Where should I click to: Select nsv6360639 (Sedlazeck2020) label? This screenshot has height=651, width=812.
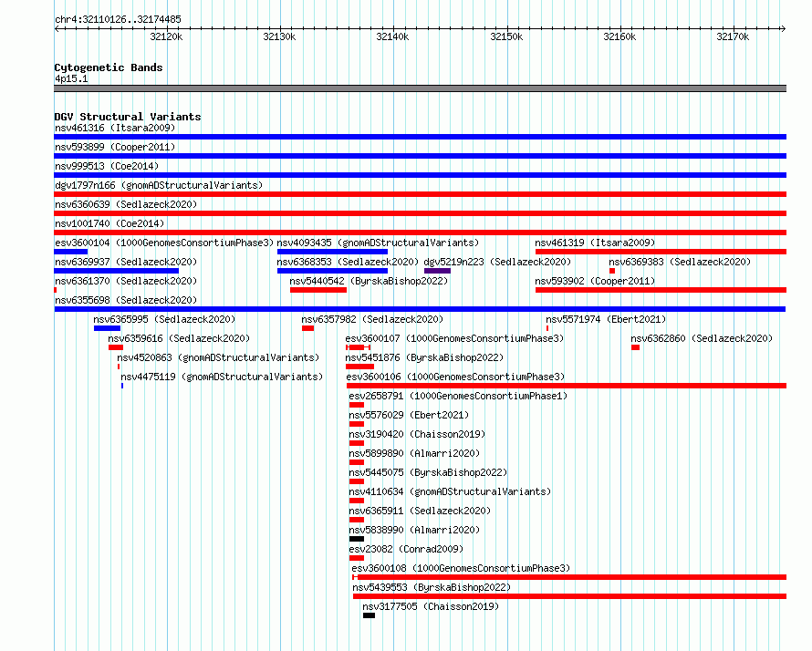pos(126,204)
